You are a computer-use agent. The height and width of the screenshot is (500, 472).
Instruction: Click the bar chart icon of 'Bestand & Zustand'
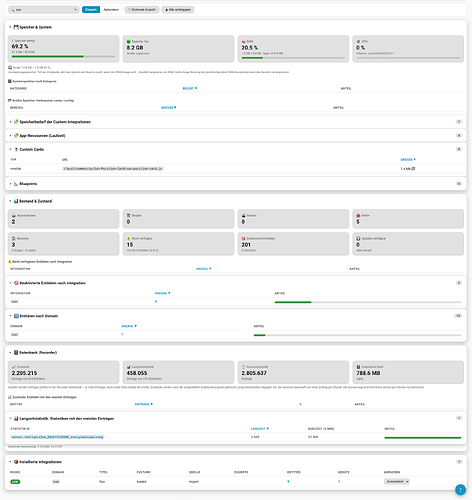(x=16, y=201)
